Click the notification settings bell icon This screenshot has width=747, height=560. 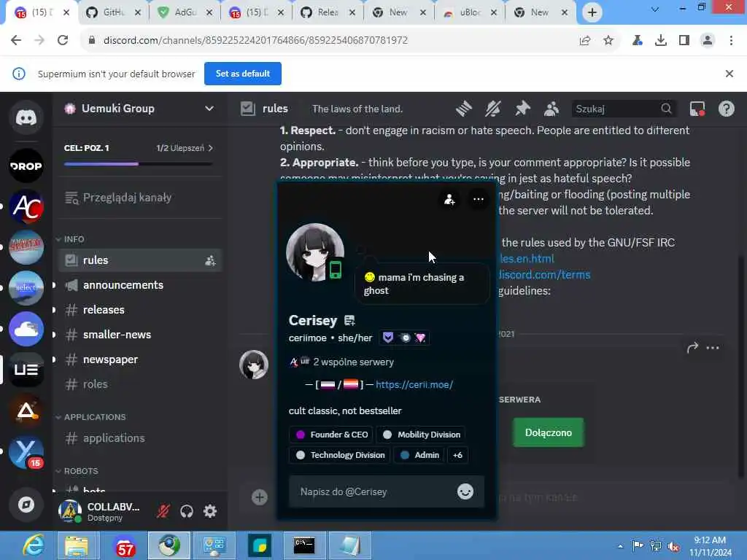point(493,109)
